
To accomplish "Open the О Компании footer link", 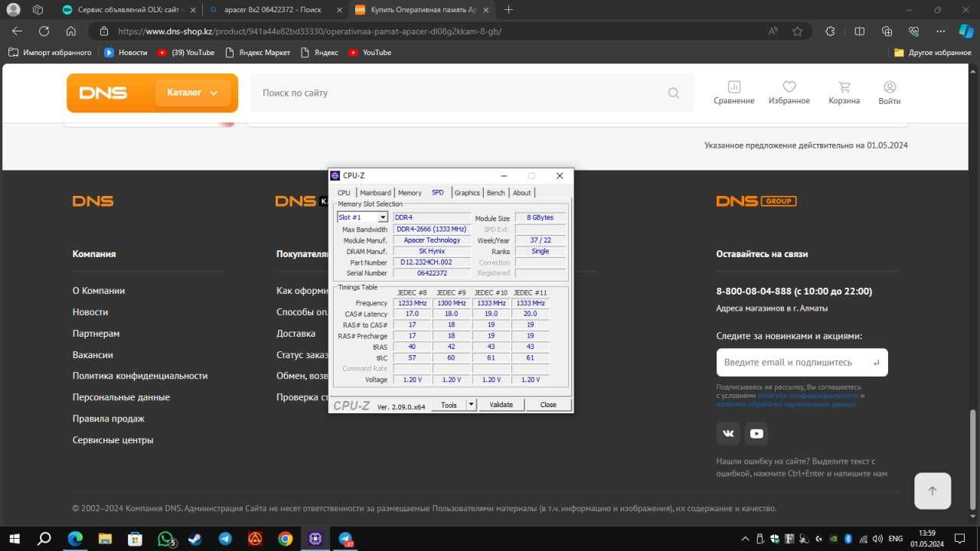I will (99, 291).
